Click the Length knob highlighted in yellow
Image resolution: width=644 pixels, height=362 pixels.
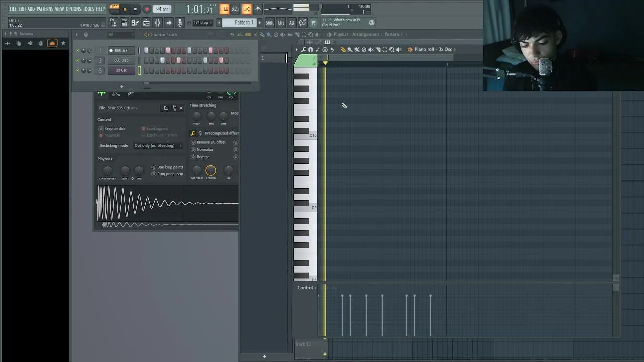point(211,171)
